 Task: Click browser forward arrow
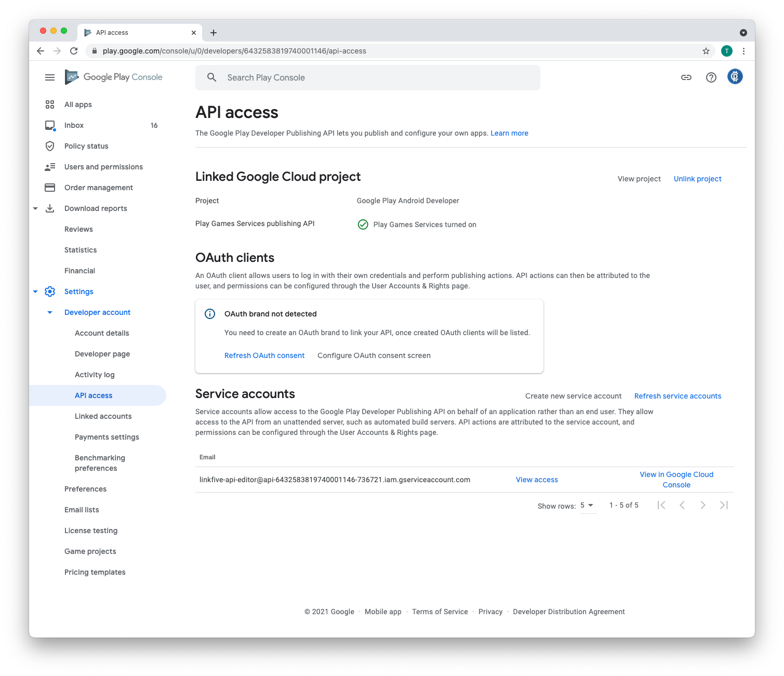[57, 51]
